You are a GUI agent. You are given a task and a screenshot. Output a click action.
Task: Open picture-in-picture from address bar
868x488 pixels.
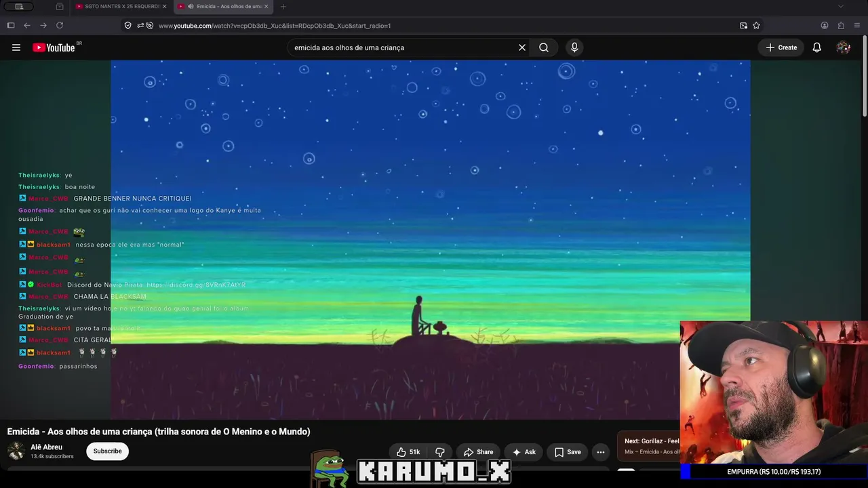(744, 26)
